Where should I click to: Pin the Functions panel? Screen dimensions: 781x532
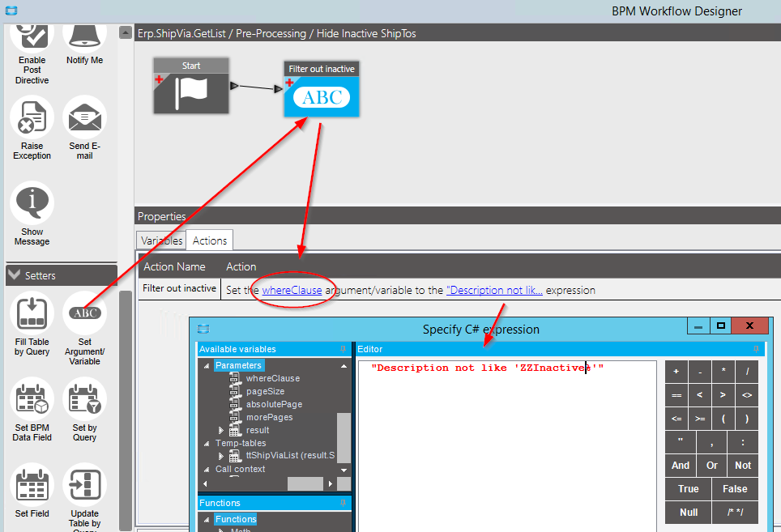pyautogui.click(x=343, y=503)
